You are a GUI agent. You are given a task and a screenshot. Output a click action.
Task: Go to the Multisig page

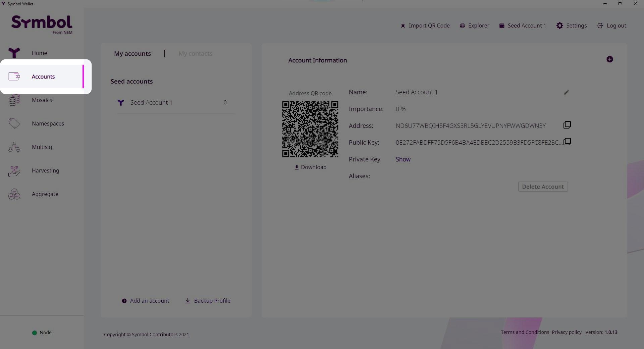click(42, 147)
